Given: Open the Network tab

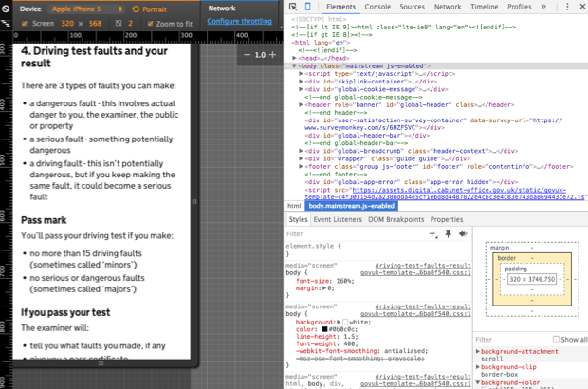Looking at the screenshot, I should point(448,7).
